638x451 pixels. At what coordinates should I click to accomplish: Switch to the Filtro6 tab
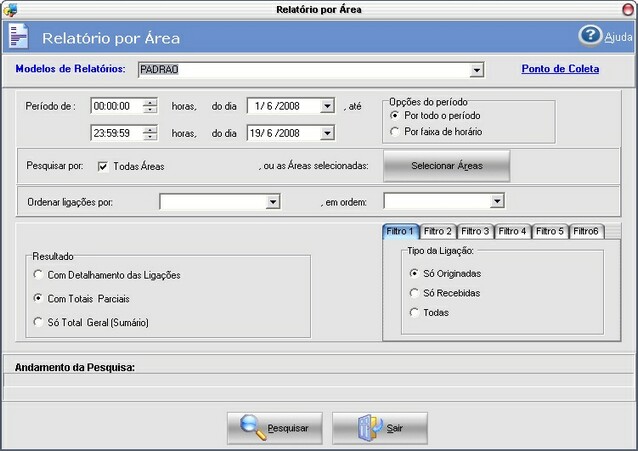tap(586, 231)
